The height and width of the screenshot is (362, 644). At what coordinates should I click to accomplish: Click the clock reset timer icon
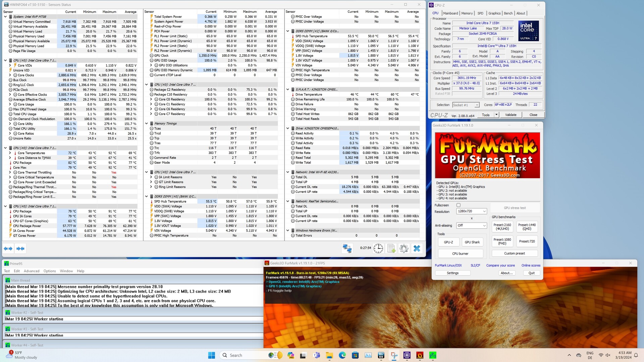[378, 248]
